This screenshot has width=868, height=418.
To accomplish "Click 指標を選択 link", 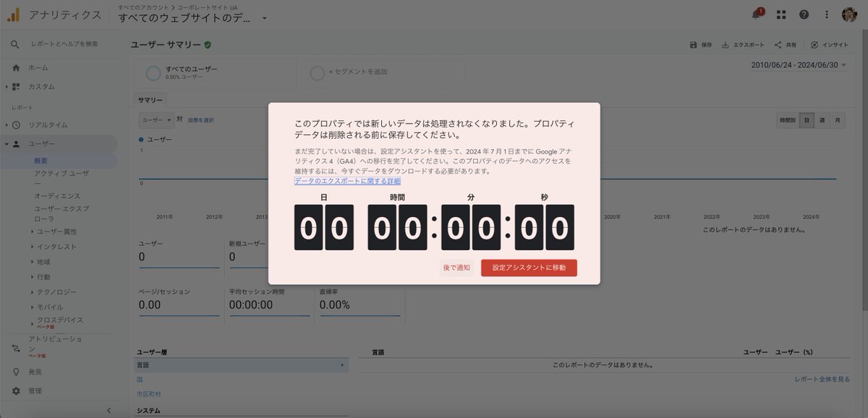I will coord(200,120).
